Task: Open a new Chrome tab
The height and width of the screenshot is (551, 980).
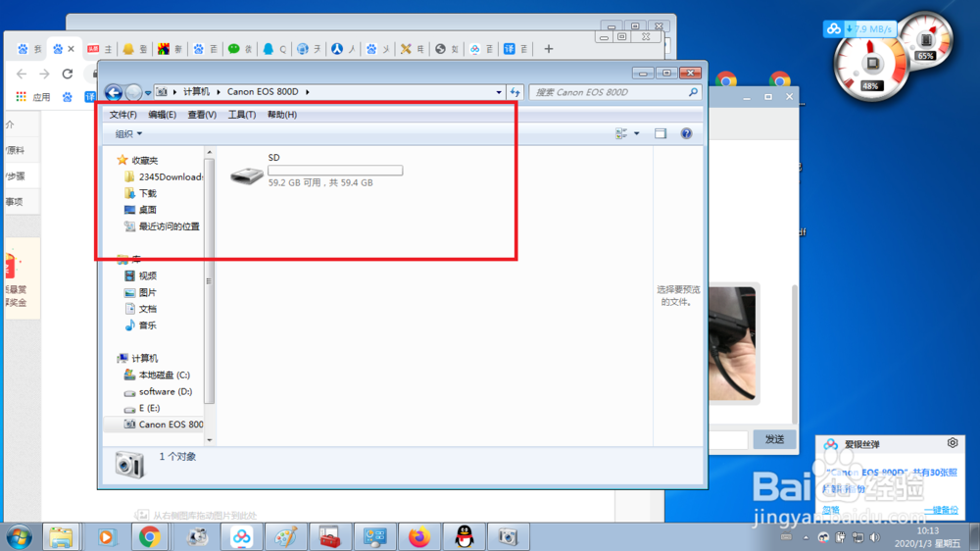Action: point(548,49)
